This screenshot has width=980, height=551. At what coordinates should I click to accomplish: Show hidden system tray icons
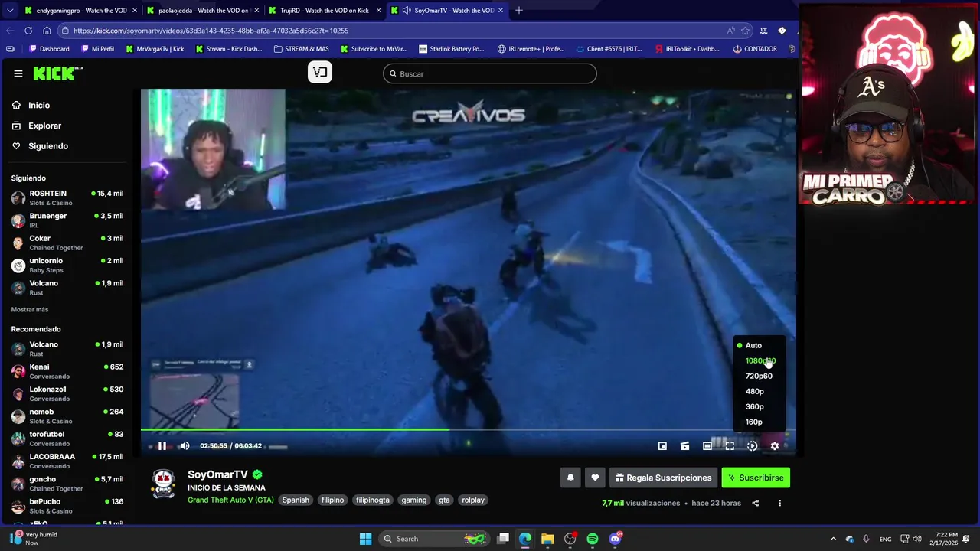834,539
